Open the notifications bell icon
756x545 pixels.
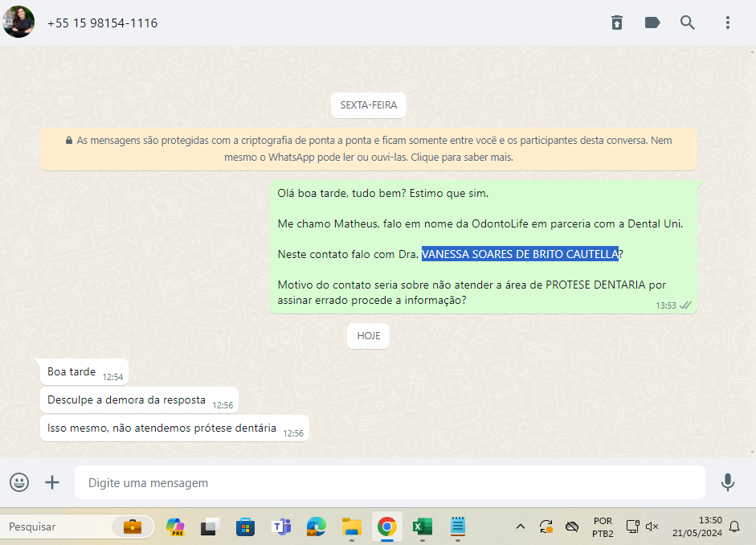[x=734, y=527]
